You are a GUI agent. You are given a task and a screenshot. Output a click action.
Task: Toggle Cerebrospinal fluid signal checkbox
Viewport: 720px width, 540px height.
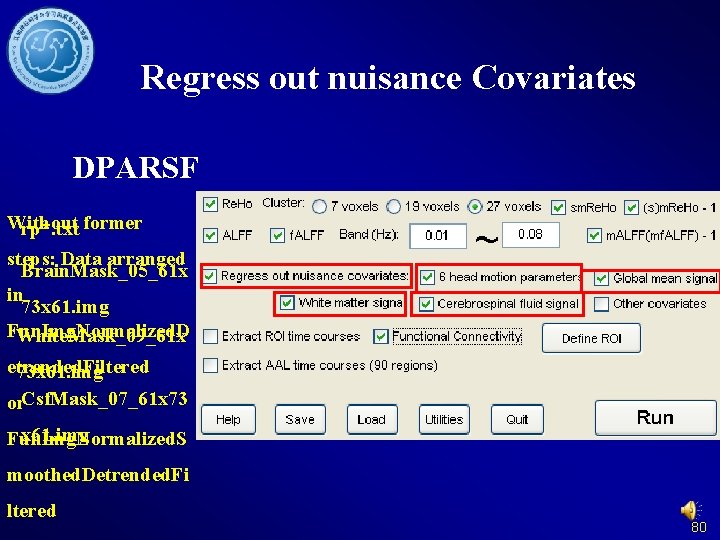tap(426, 304)
